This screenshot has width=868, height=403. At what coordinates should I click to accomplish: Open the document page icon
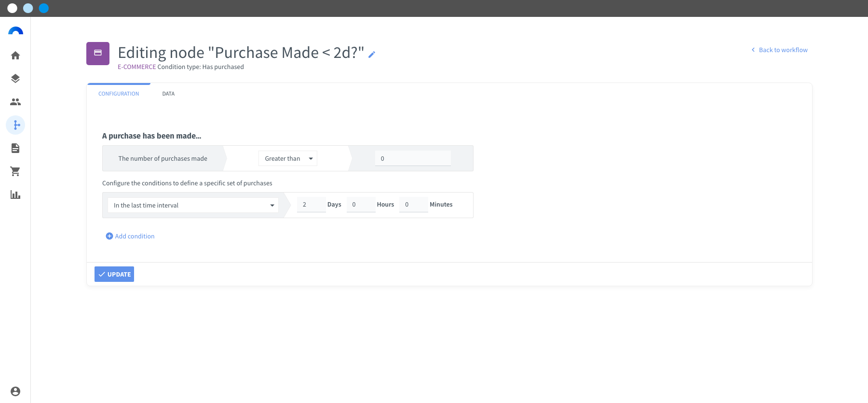15,148
